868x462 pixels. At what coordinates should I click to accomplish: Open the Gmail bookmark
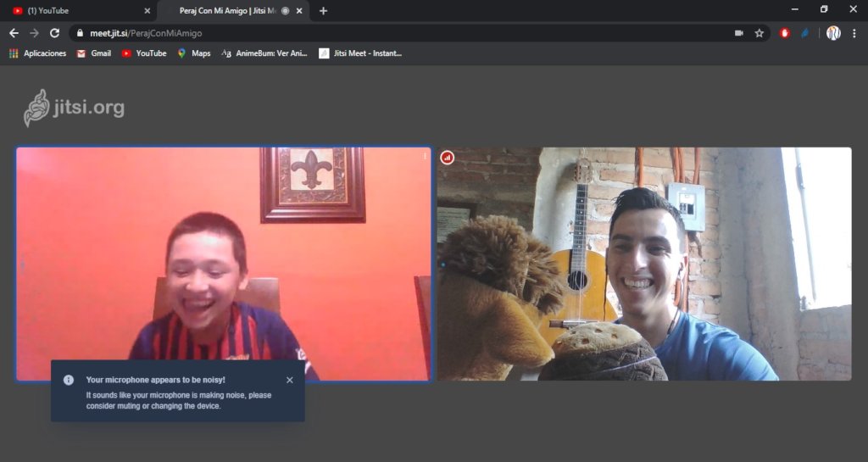(94, 53)
